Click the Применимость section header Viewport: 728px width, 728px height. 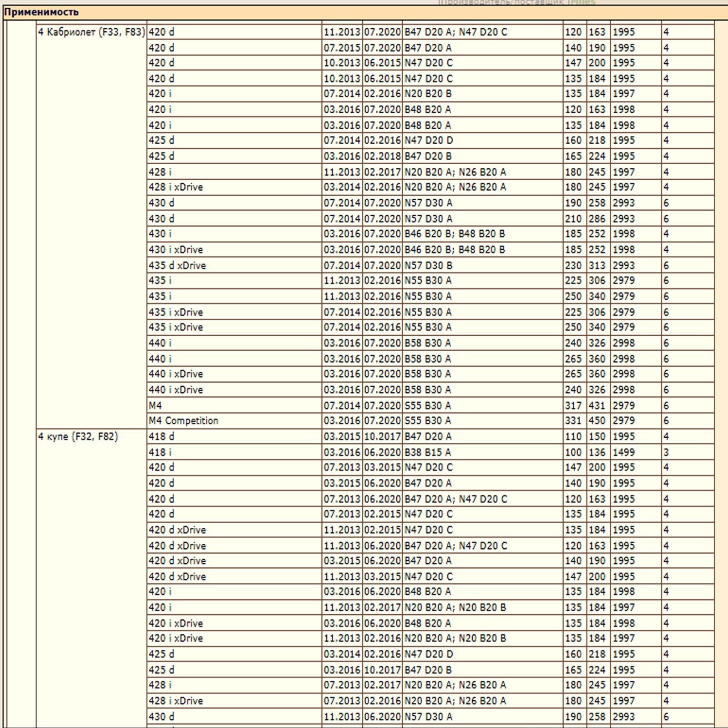pos(41,12)
